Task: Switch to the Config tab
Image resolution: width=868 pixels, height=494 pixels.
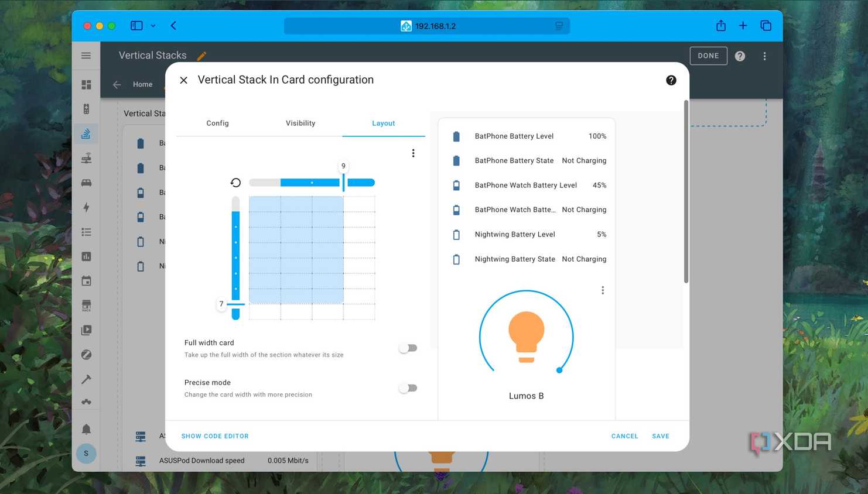Action: point(217,123)
